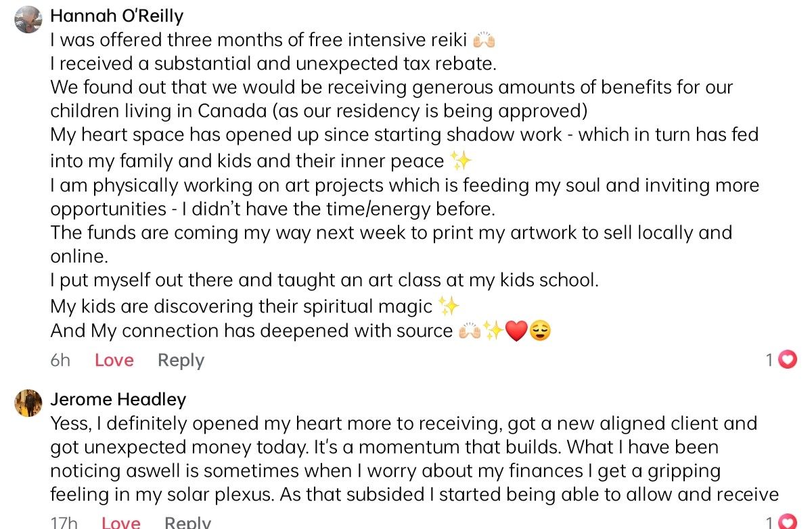Click the relieved face emoji
The image size is (812, 529).
pyautogui.click(x=540, y=331)
